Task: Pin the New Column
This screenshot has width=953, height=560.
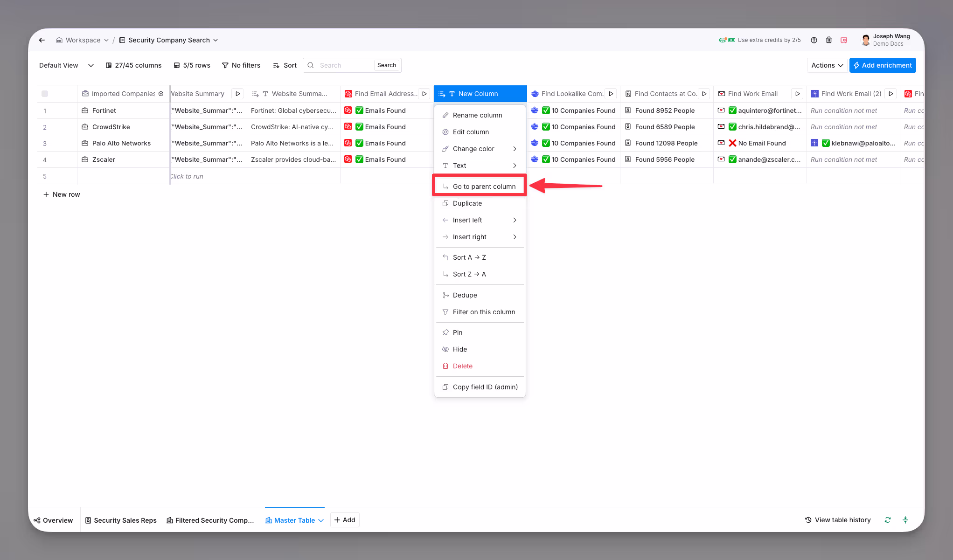Action: pos(457,332)
